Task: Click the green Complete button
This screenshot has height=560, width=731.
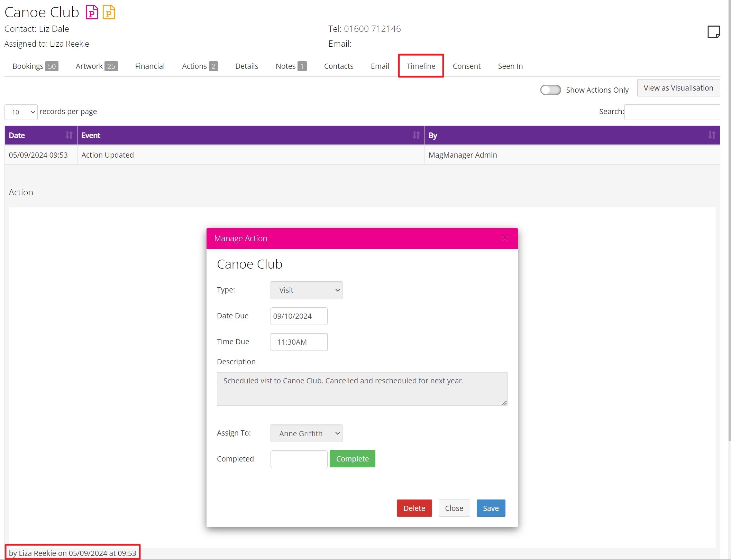Action: coord(352,459)
